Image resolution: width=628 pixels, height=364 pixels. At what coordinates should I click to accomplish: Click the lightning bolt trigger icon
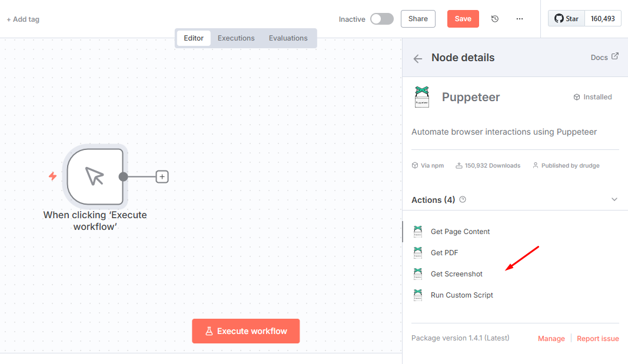tap(52, 176)
